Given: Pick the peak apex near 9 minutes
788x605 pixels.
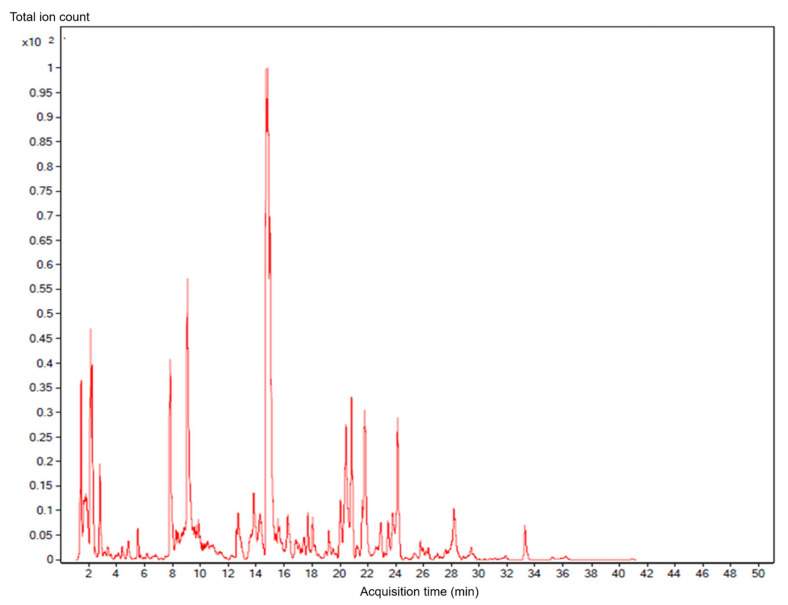Looking at the screenshot, I should pyautogui.click(x=187, y=279).
